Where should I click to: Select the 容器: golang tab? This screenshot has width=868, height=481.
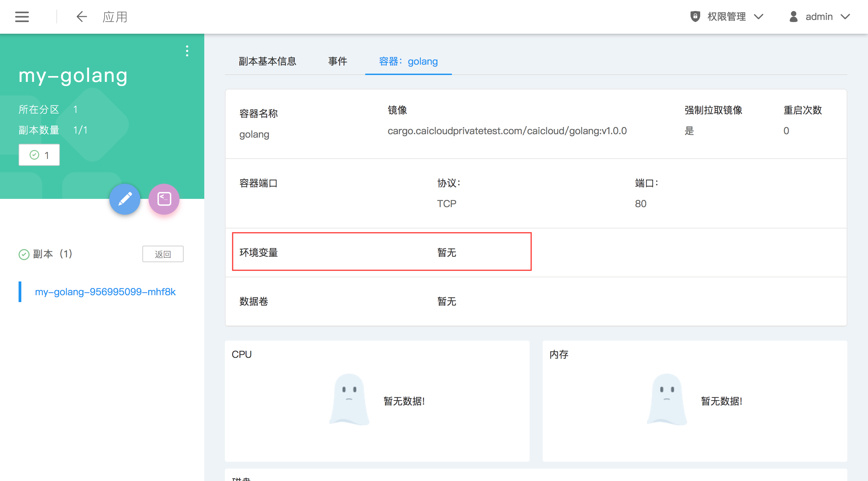(x=408, y=61)
